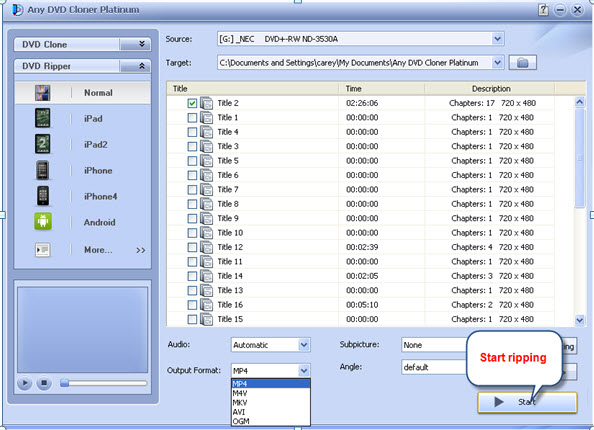The height and width of the screenshot is (430, 594).
Task: Check the Title 4 checkbox
Action: [x=192, y=132]
